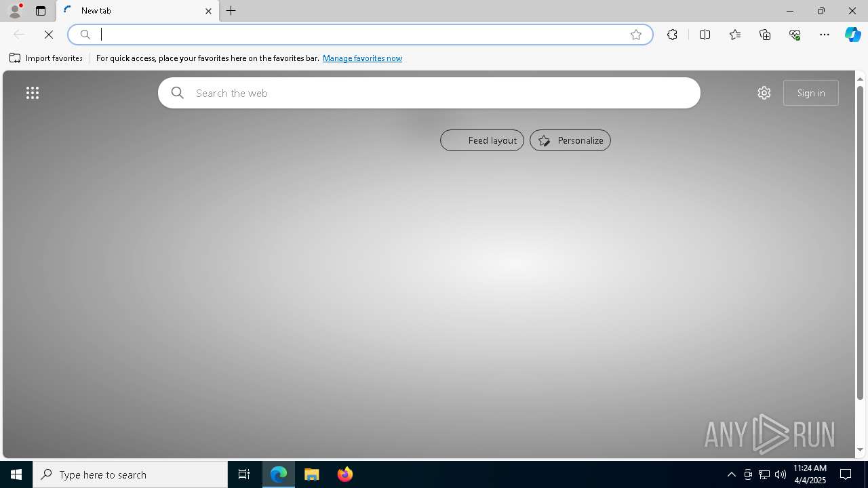
Task: Open the Favorites hub
Action: [735, 35]
